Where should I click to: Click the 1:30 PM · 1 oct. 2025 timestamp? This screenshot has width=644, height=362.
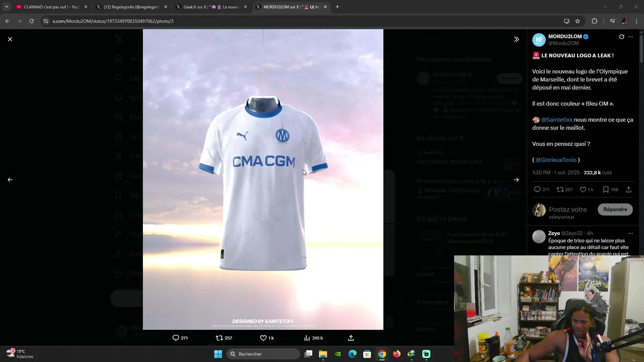[x=556, y=172]
